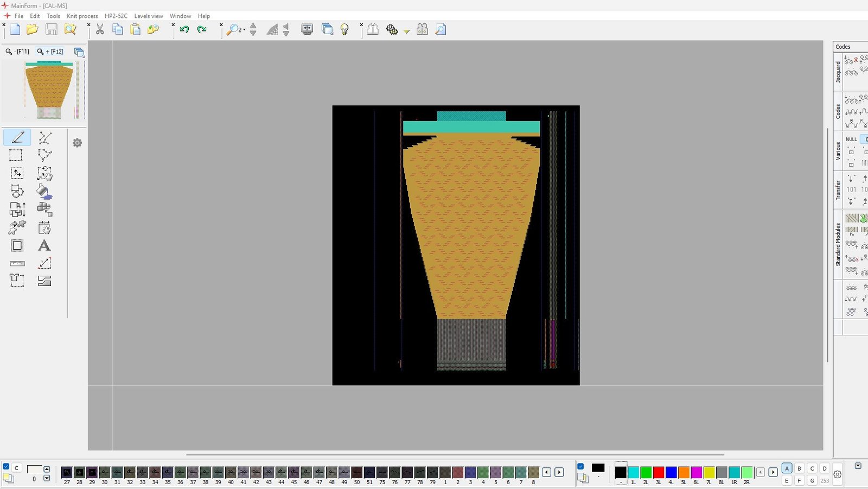Pick the rectangular selection tool
This screenshot has height=489, width=868.
16,155
